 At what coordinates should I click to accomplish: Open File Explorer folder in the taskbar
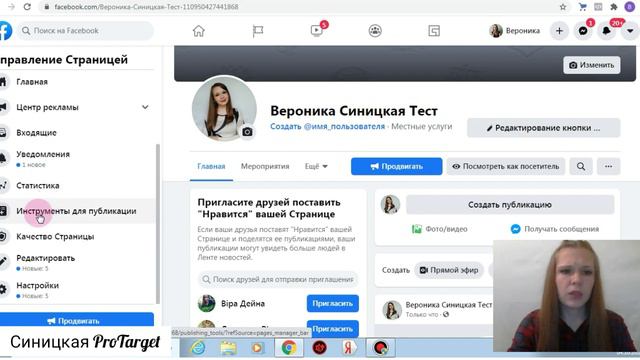click(x=229, y=348)
